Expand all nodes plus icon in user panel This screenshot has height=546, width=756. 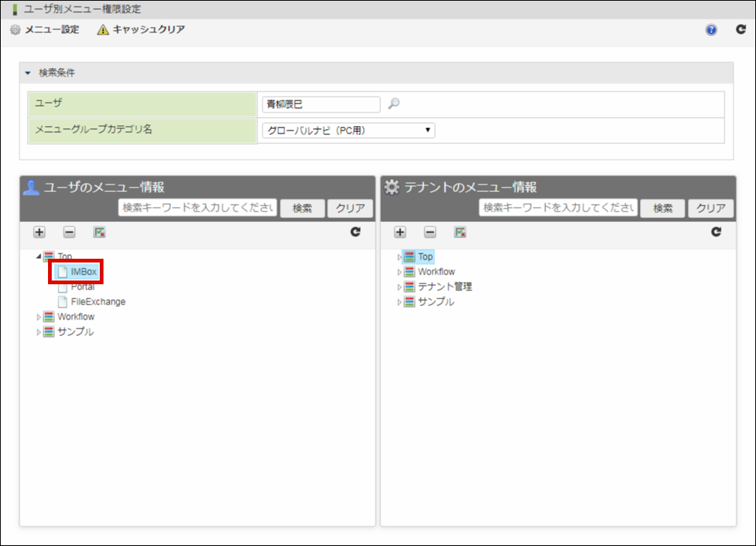[x=40, y=232]
